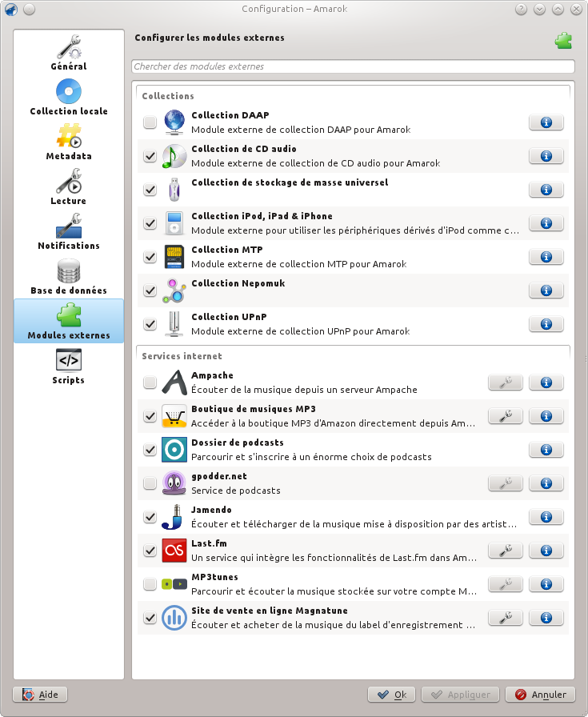Viewport: 588px width, 717px height.
Task: Click the Amarok wolf icon in title bar
Action: [11, 9]
